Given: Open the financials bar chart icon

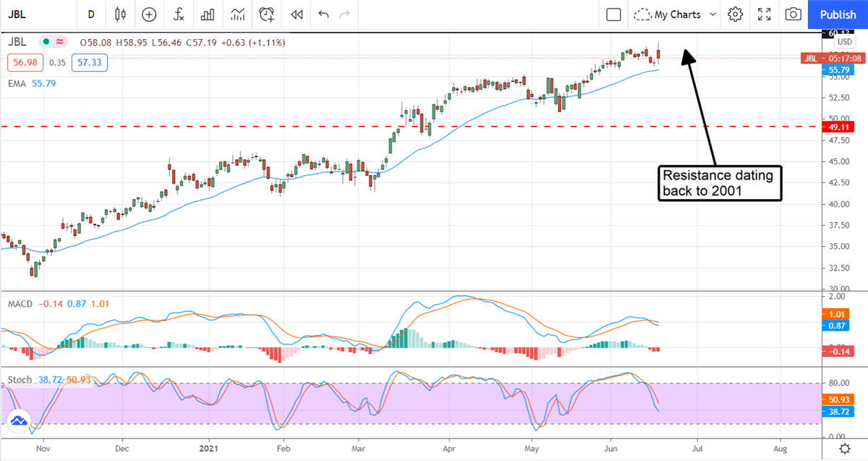Looking at the screenshot, I should (x=208, y=14).
